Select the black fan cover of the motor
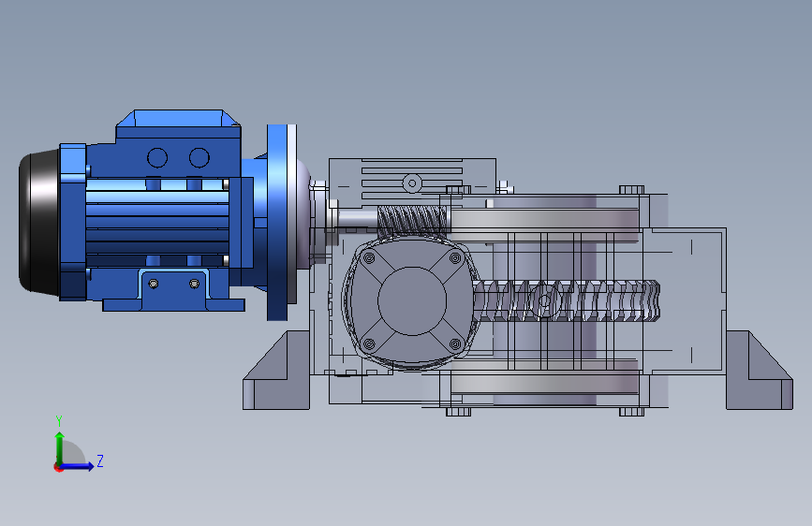 point(39,222)
